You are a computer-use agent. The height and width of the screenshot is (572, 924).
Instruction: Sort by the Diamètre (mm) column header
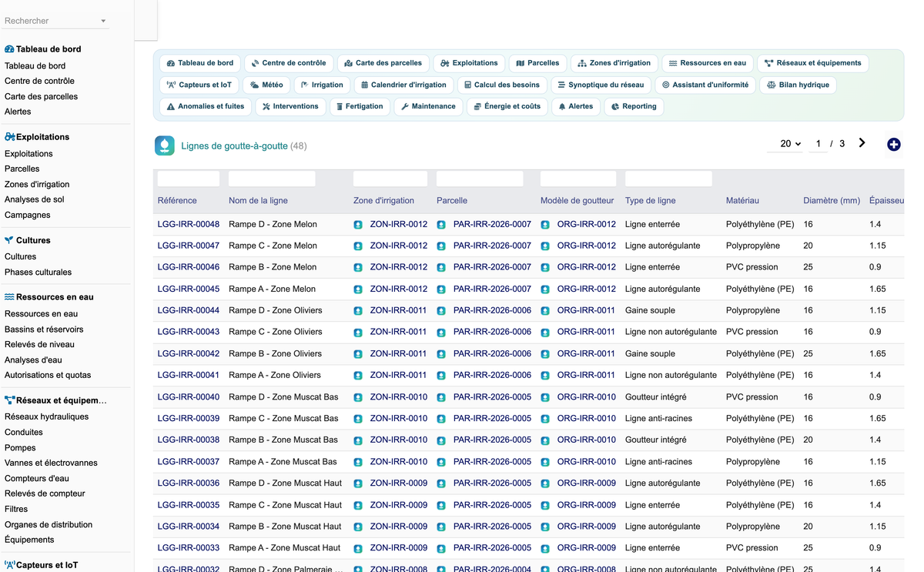[x=832, y=200]
